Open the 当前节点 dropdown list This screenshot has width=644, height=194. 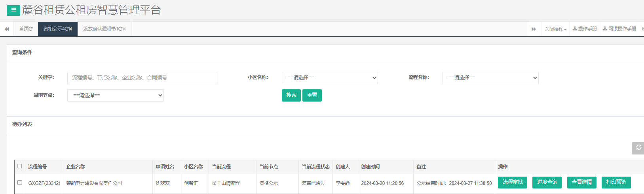point(116,95)
